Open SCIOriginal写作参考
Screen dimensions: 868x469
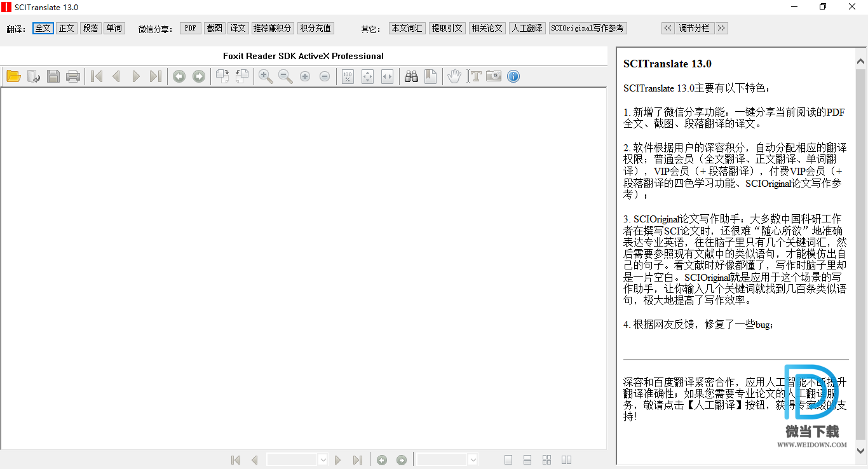(x=588, y=29)
